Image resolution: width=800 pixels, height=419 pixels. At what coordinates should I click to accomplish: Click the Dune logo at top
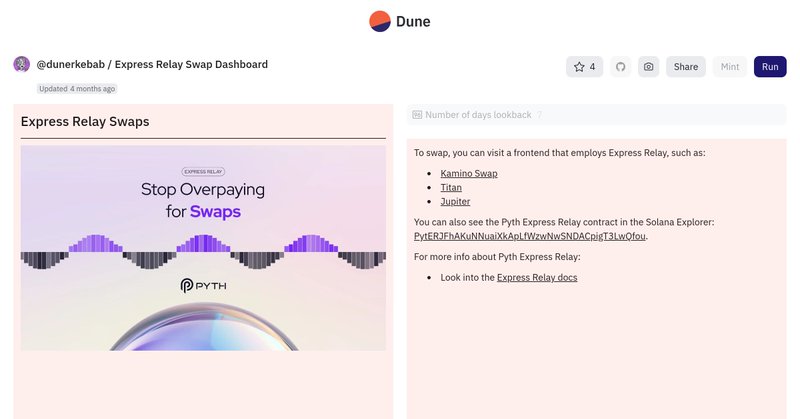399,21
